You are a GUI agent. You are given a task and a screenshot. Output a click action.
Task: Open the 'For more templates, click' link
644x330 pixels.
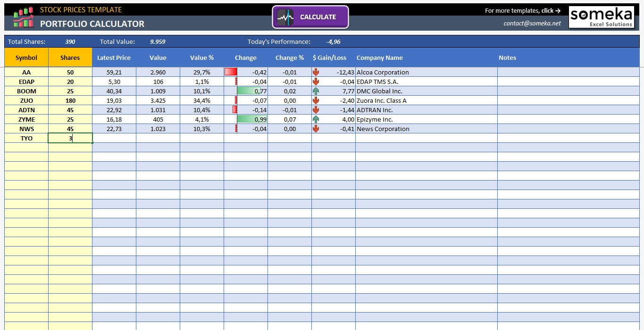click(x=522, y=10)
